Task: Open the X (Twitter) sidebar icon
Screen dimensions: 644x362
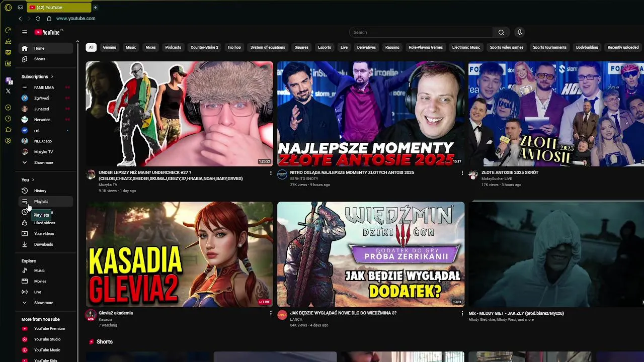Action: pyautogui.click(x=8, y=91)
